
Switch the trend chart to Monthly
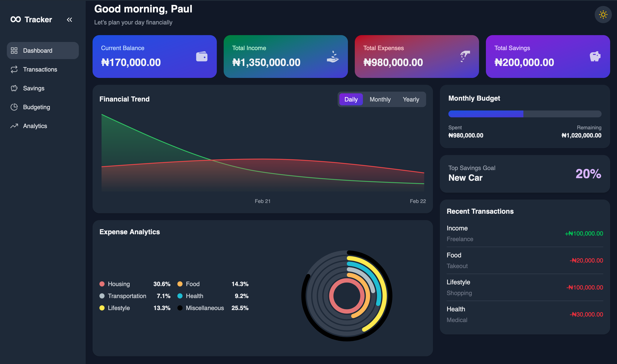click(380, 99)
